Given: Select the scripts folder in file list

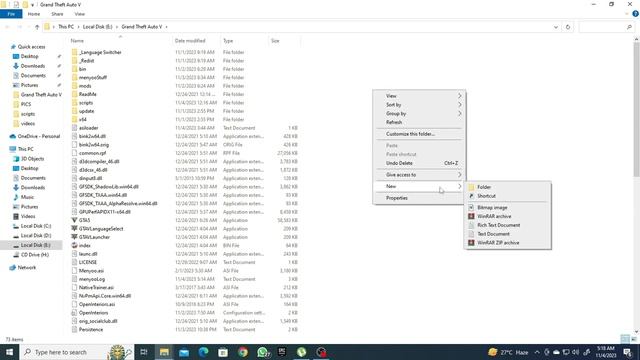Looking at the screenshot, I should pos(86,103).
